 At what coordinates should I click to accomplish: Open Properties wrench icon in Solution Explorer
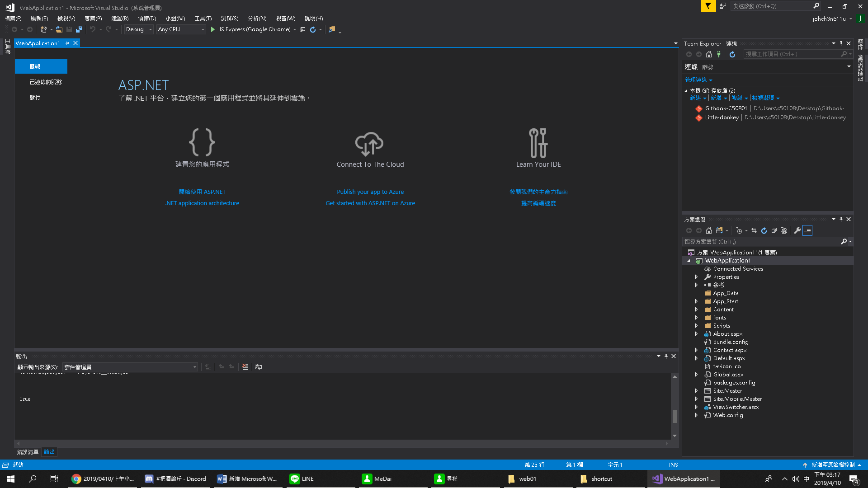click(797, 230)
